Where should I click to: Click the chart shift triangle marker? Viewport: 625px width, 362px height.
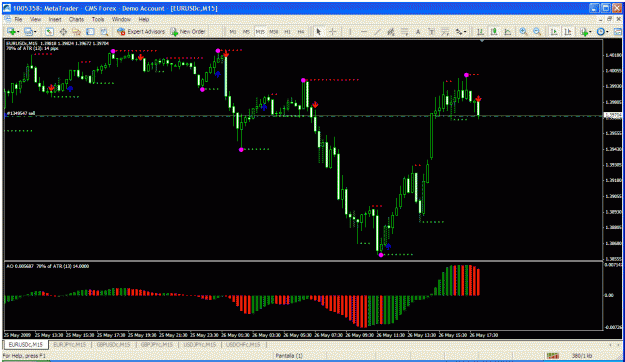482,41
